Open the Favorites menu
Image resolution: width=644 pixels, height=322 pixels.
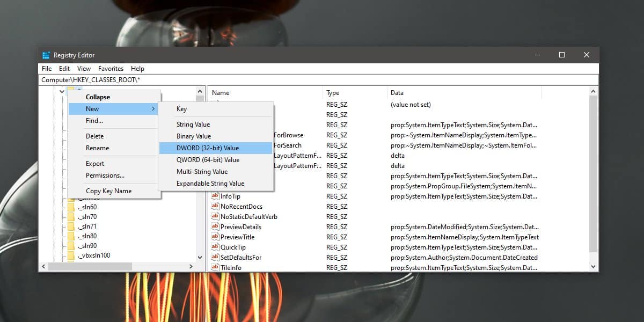click(x=111, y=69)
